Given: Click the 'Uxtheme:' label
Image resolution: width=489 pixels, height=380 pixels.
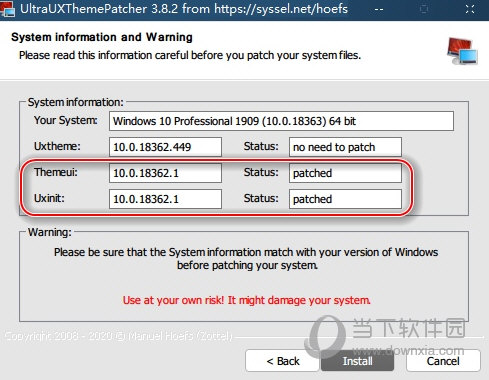Looking at the screenshot, I should (x=57, y=146).
